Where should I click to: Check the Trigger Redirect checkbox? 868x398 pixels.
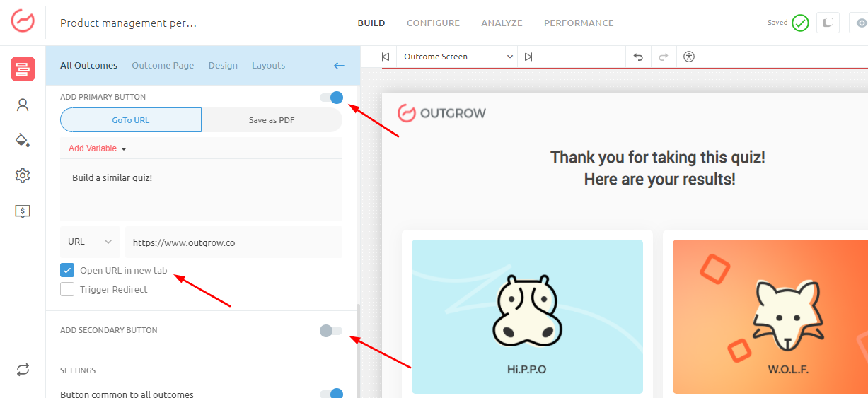pyautogui.click(x=67, y=289)
